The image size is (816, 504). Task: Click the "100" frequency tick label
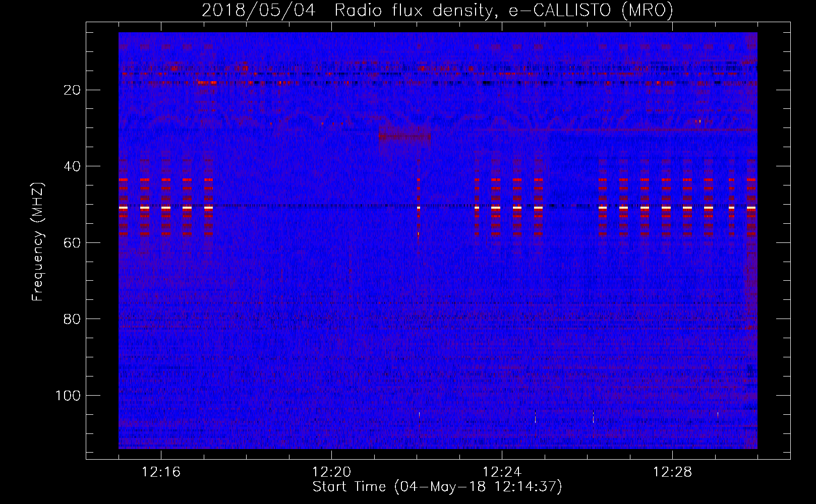tap(68, 396)
